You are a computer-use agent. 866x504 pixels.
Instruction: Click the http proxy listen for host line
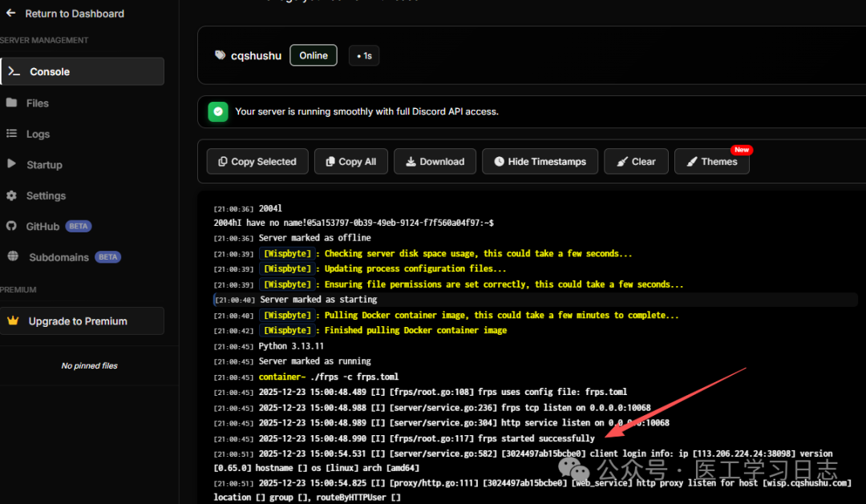point(532,490)
